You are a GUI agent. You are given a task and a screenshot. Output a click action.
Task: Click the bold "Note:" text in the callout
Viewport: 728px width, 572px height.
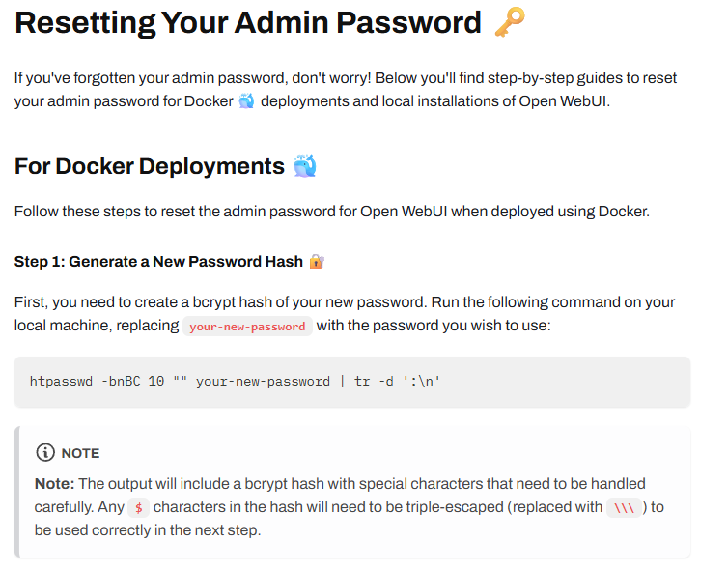54,483
